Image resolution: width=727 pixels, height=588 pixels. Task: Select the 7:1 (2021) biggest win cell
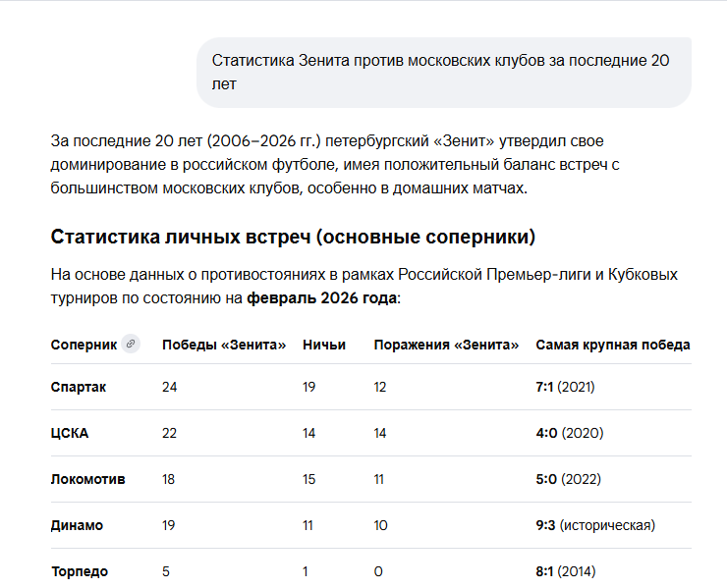pos(565,387)
